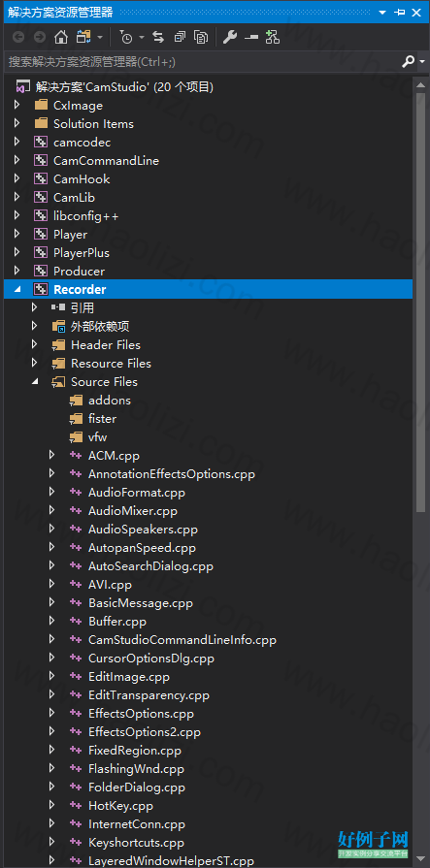The height and width of the screenshot is (868, 430).
Task: Click the Preview Selected Items dash icon
Action: click(x=251, y=37)
